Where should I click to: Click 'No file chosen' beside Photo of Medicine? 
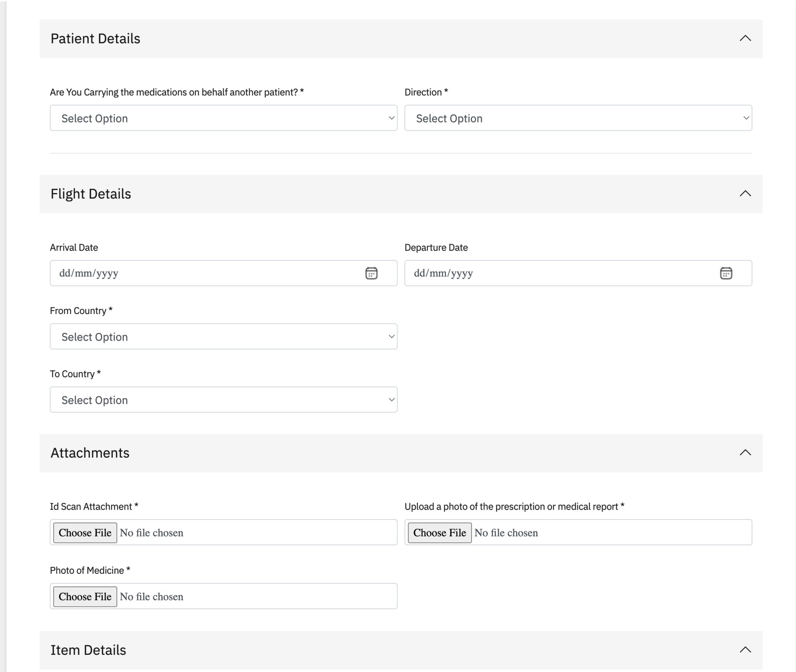[152, 597]
